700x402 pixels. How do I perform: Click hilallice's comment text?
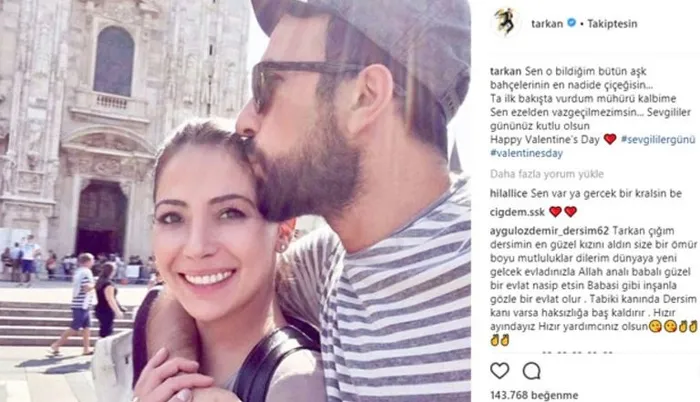(x=606, y=194)
